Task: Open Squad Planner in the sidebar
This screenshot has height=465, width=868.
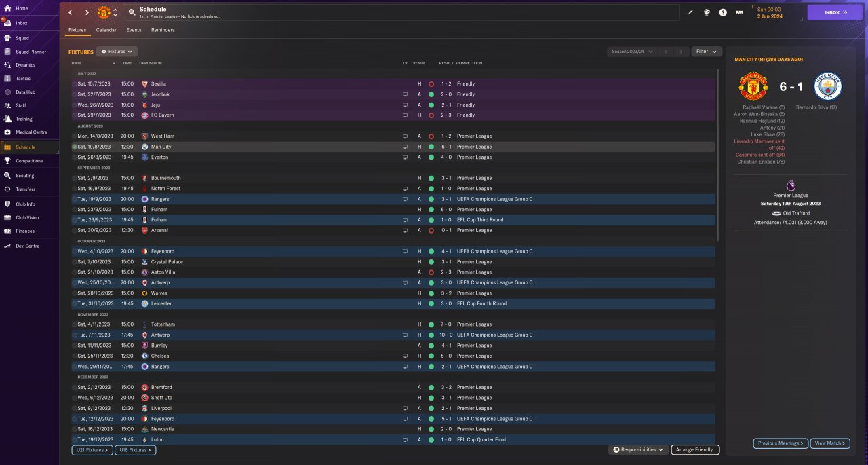Action: tap(29, 52)
